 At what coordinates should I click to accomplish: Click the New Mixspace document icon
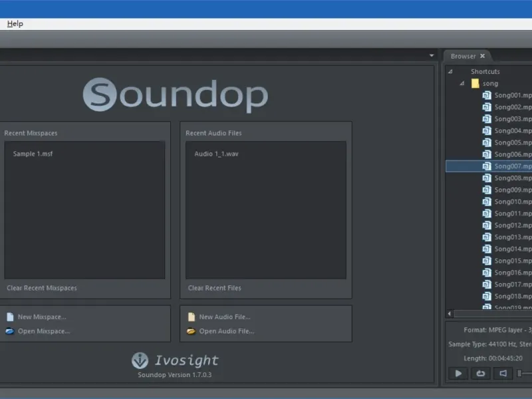(10, 317)
